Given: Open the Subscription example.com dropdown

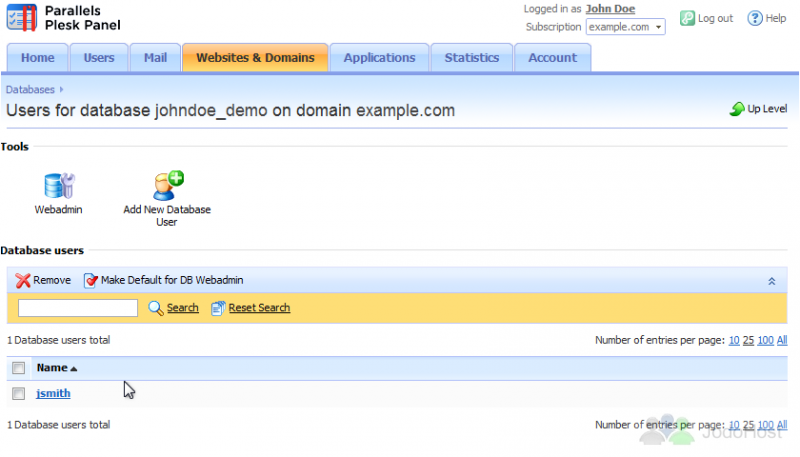Looking at the screenshot, I should (x=625, y=27).
